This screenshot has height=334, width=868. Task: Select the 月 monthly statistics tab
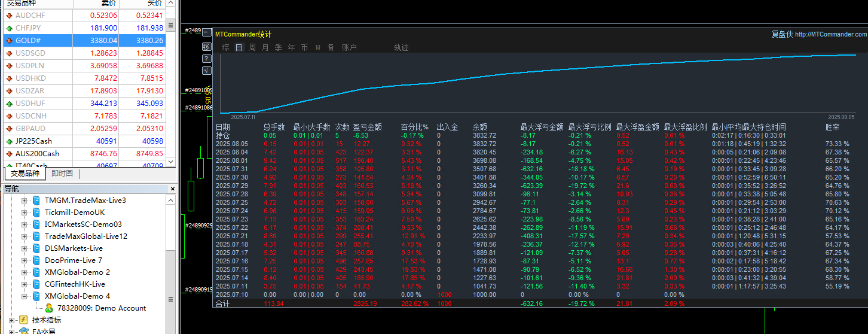click(x=265, y=47)
